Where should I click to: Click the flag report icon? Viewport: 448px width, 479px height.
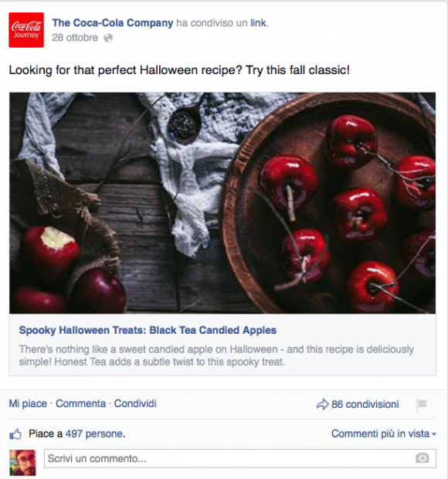click(x=422, y=405)
